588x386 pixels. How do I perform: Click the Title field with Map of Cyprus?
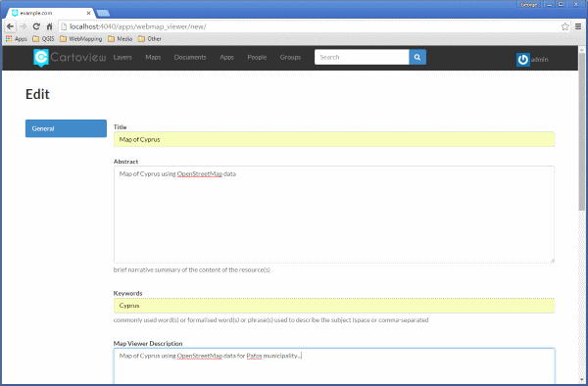click(334, 139)
